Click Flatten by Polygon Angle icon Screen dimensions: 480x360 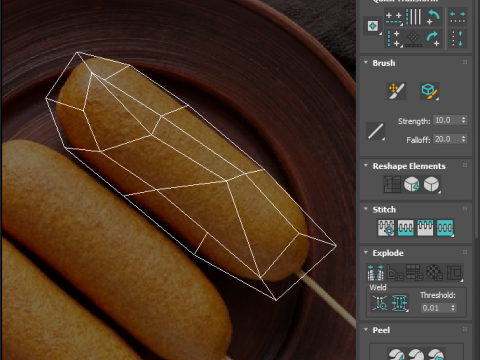tap(395, 273)
